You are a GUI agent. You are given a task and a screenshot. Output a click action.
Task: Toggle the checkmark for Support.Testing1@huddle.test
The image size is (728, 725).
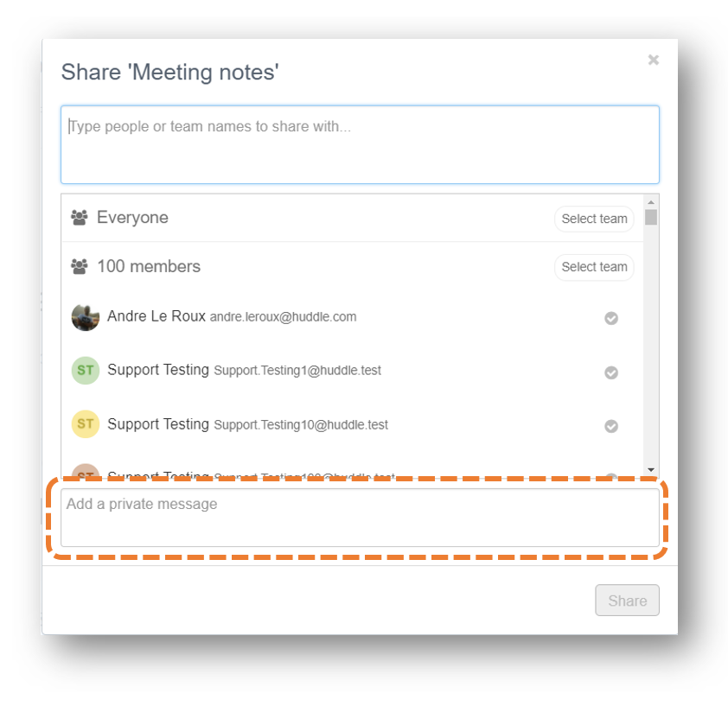611,372
